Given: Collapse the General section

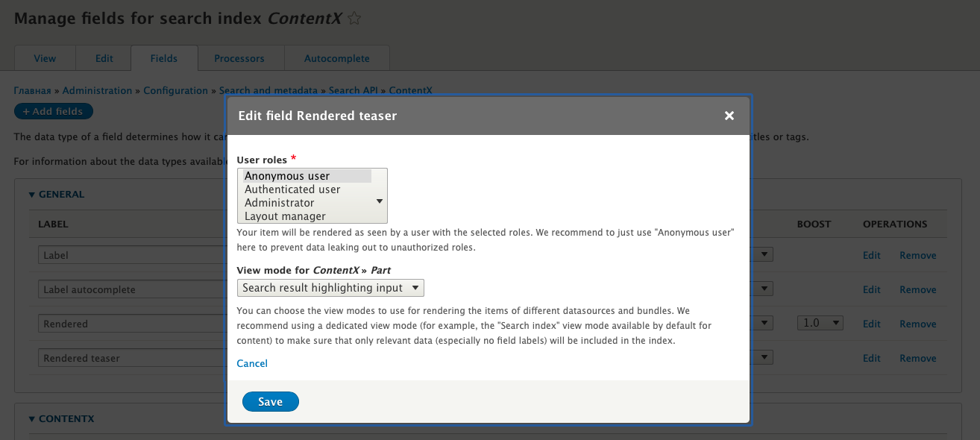Looking at the screenshot, I should click(x=57, y=195).
